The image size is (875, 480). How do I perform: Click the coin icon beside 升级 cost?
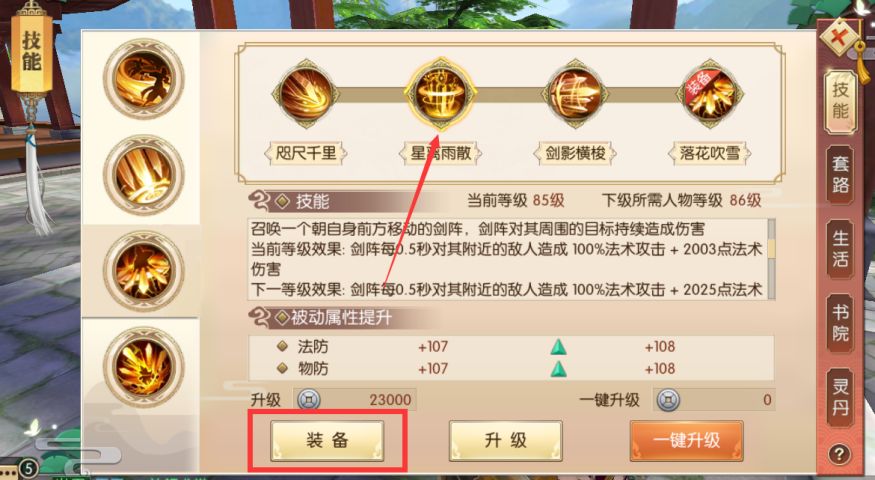(308, 400)
